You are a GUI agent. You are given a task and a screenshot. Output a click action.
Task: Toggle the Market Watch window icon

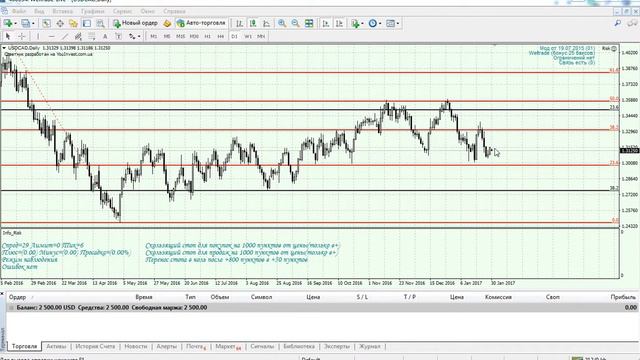(x=47, y=23)
